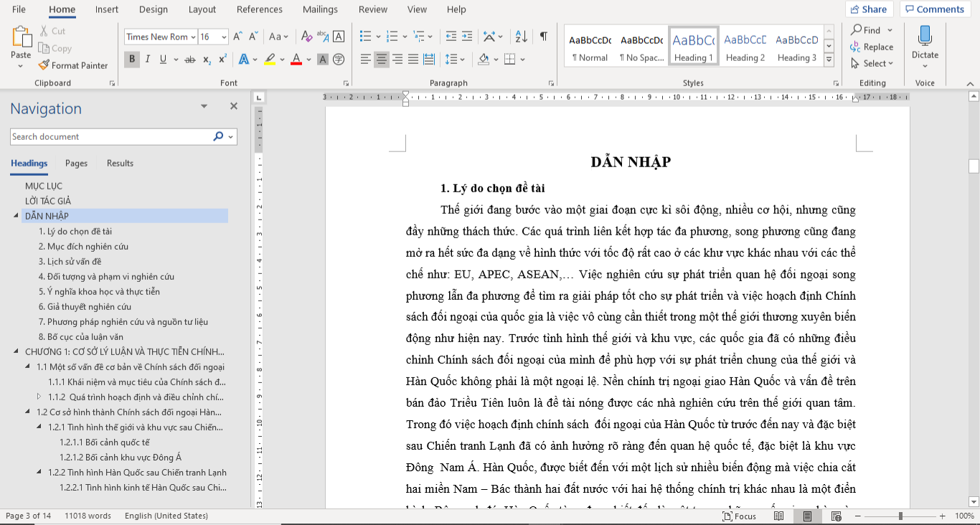Open Navigation pane options arrow

coord(204,106)
